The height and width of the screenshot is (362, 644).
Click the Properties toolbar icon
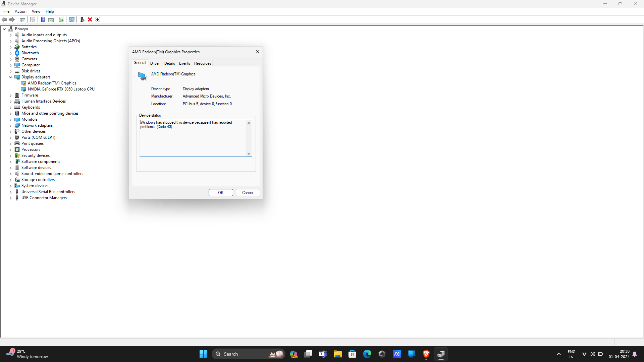(33, 19)
